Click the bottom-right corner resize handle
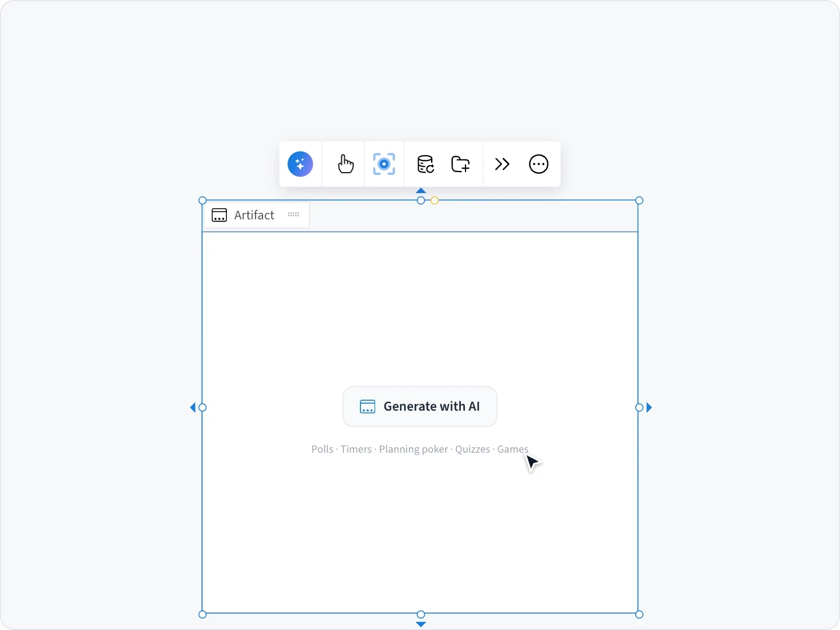 639,614
